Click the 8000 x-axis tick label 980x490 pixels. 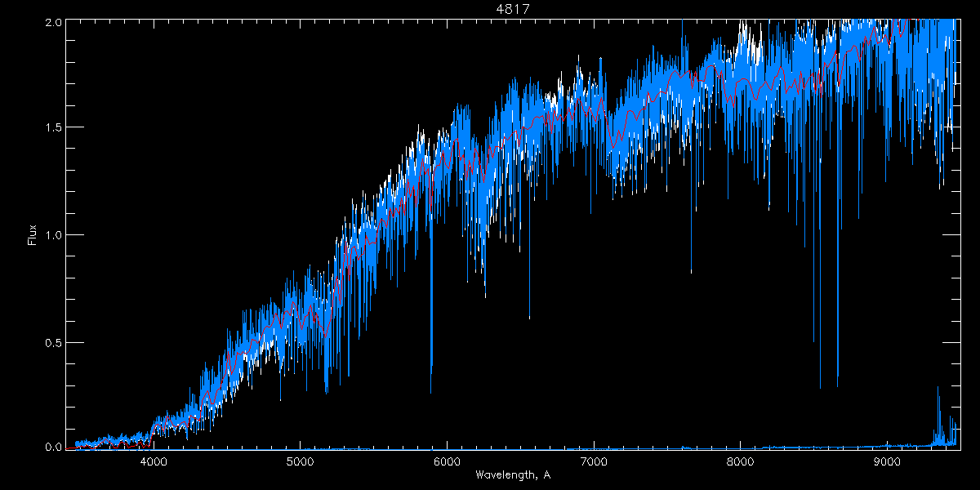click(x=741, y=461)
